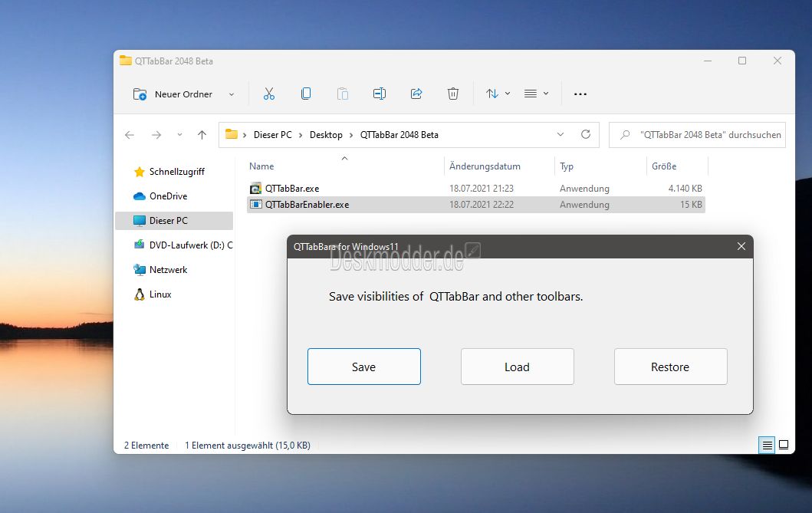
Task: Click the folder icon in the address bar
Action: (x=232, y=135)
